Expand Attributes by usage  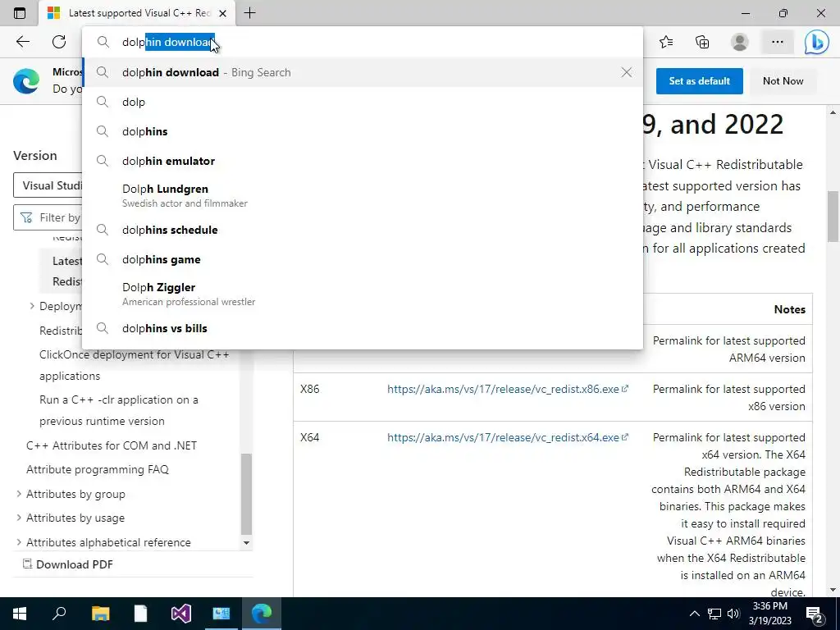19,518
